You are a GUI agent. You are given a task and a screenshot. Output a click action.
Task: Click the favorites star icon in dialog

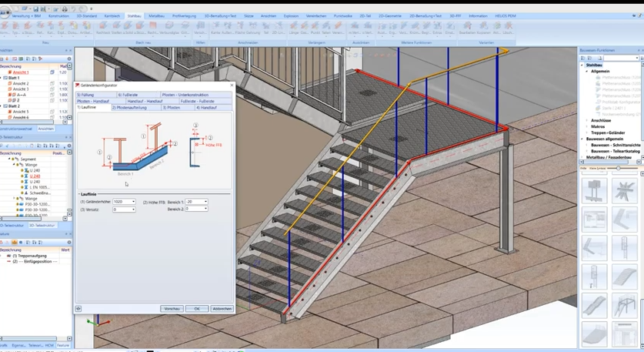point(78,309)
